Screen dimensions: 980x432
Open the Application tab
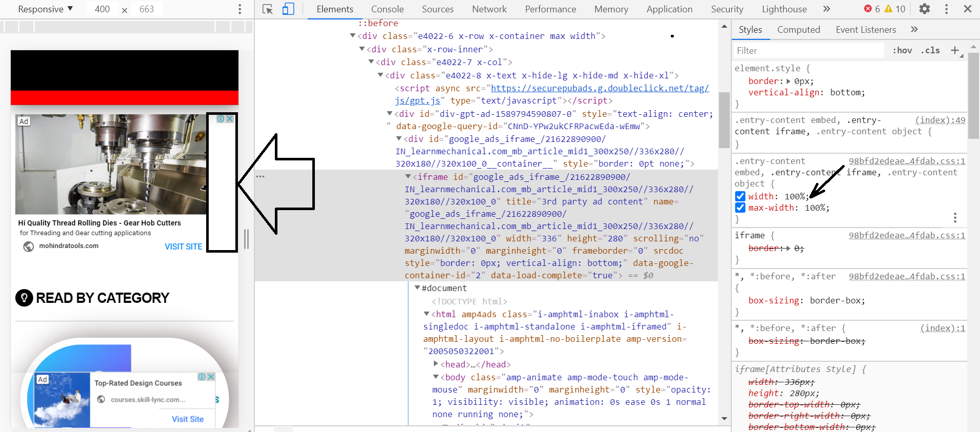pos(669,9)
